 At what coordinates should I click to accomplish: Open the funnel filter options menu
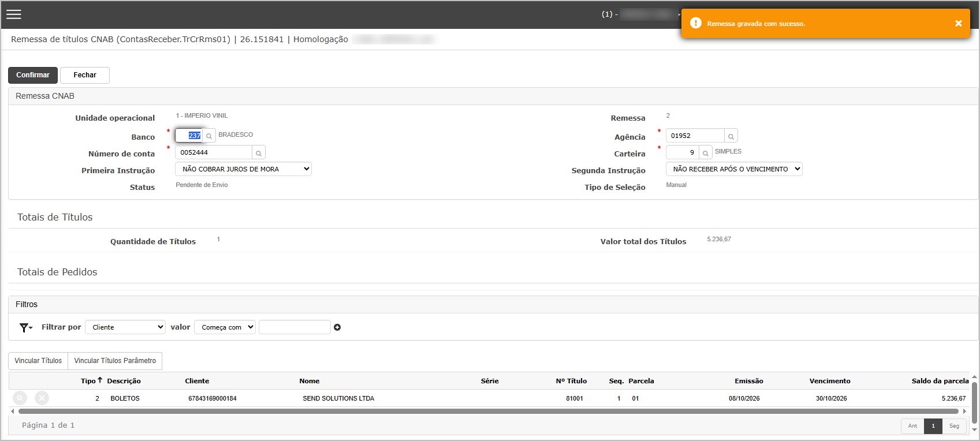click(26, 328)
